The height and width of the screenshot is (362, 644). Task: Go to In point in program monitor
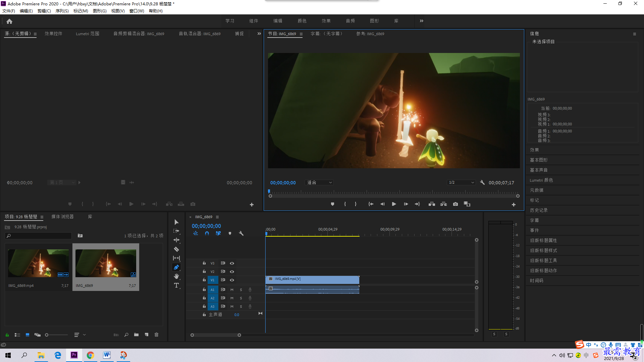(371, 204)
